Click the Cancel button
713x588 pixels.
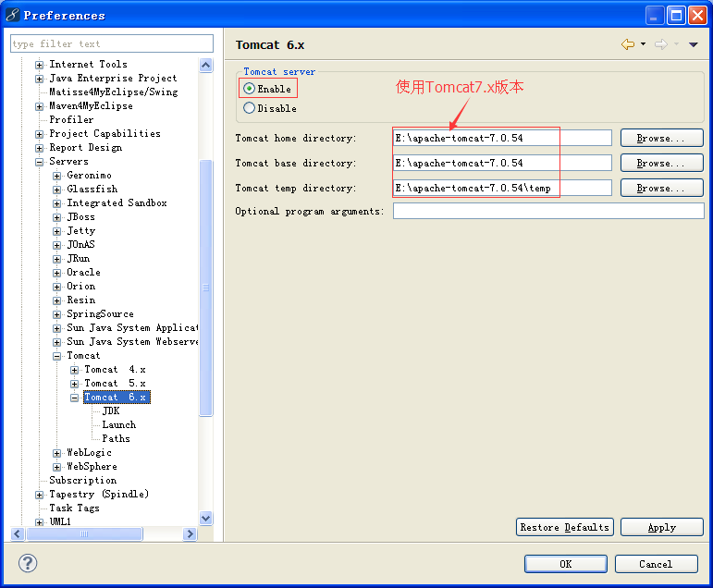click(657, 564)
